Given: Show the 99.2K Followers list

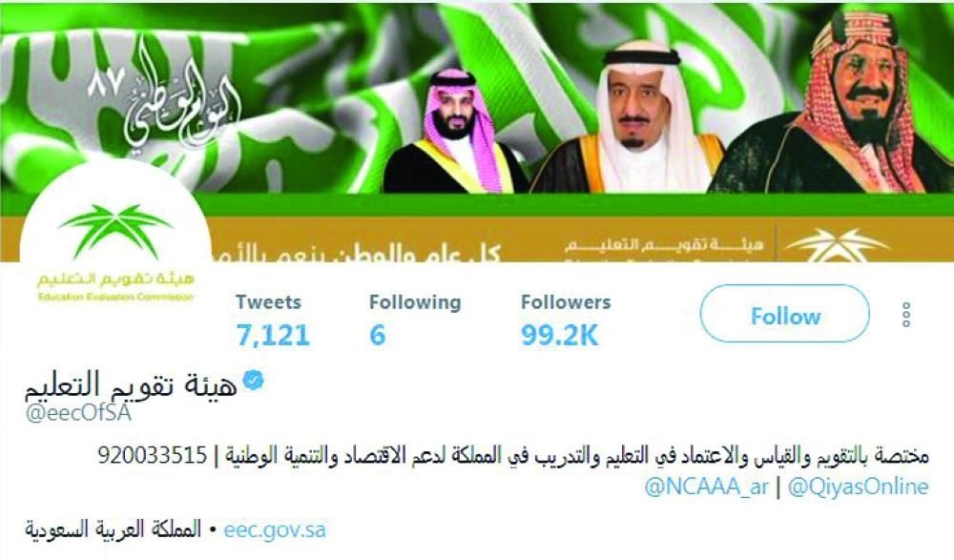Looking at the screenshot, I should pyautogui.click(x=565, y=321).
